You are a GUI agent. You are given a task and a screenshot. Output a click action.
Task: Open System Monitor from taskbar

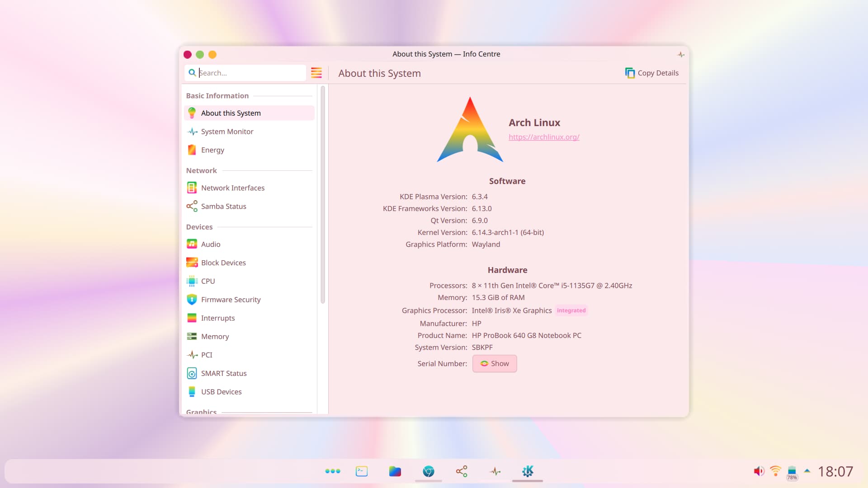point(495,471)
